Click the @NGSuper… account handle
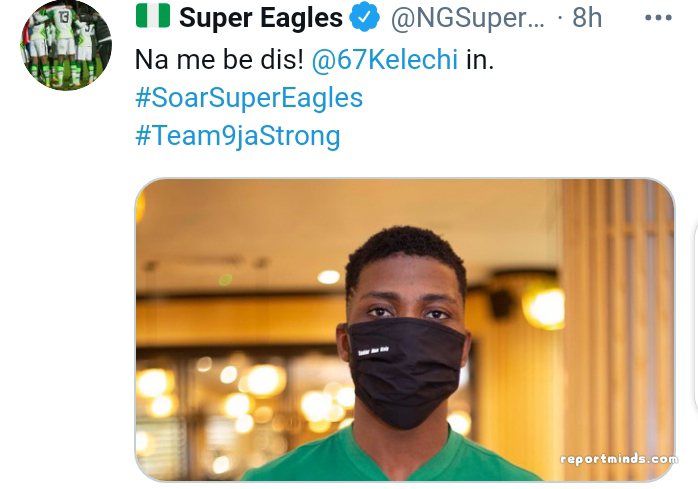698x489 pixels. point(467,18)
